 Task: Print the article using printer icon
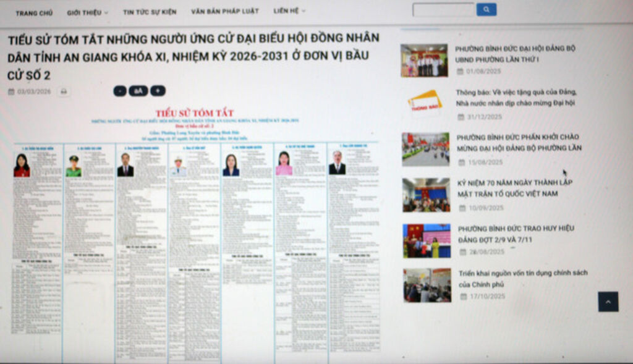[63, 91]
